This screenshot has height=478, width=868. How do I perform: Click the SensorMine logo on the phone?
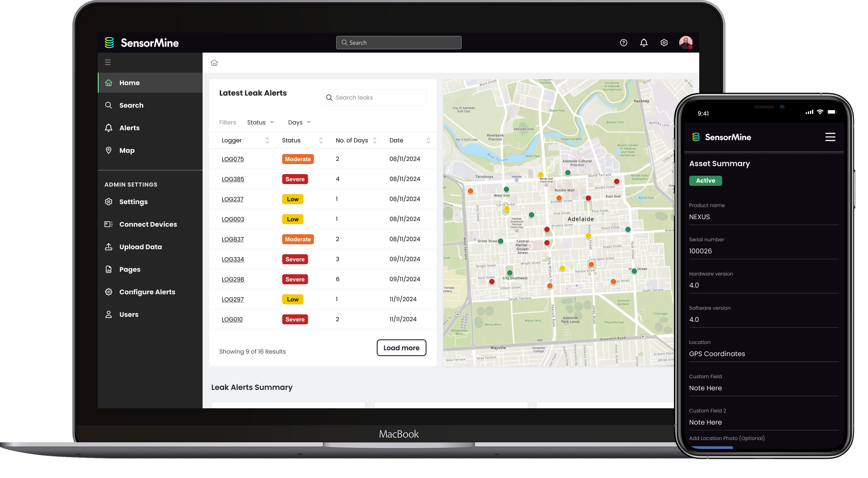[721, 137]
